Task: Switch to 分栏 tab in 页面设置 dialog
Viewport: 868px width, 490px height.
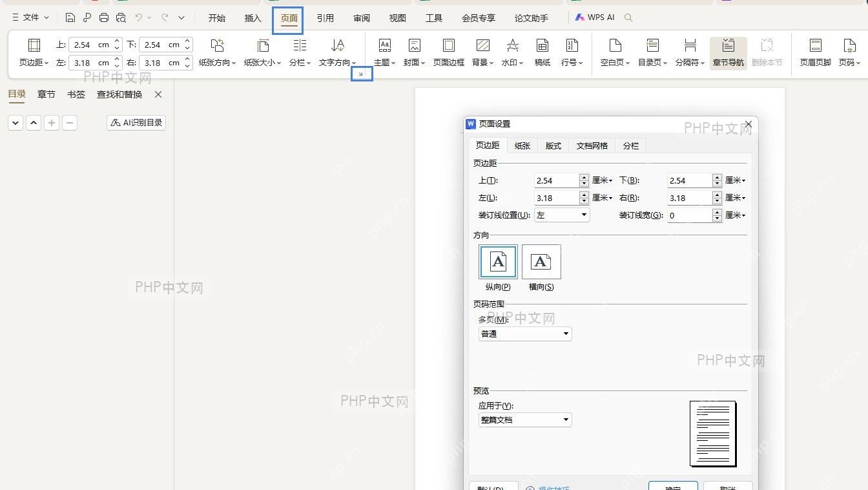Action: point(630,145)
